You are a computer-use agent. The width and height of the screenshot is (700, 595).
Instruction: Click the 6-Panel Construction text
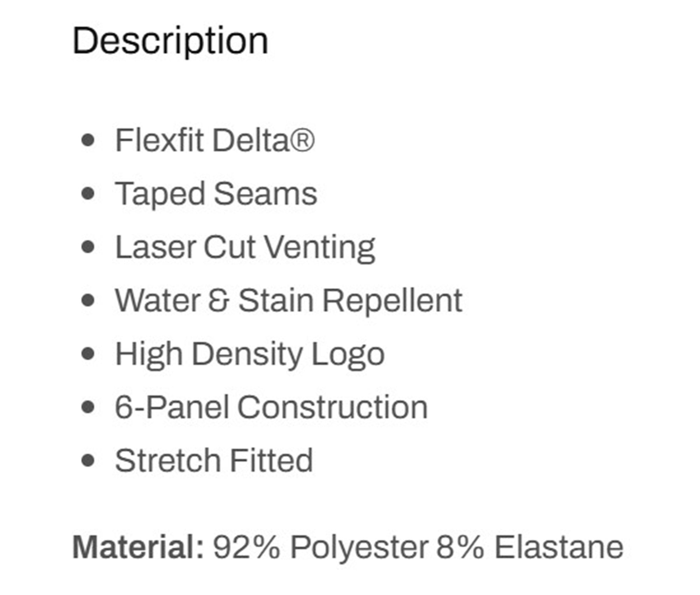(x=271, y=407)
